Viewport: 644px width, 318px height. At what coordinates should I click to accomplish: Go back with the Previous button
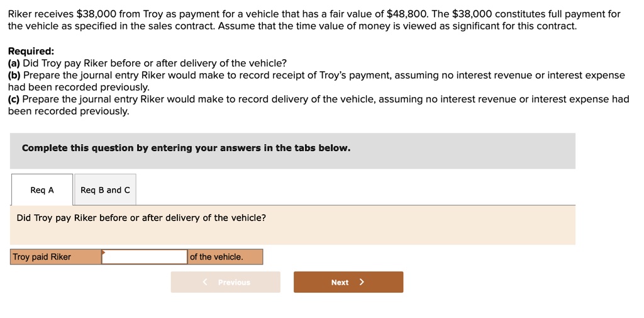[x=226, y=282]
